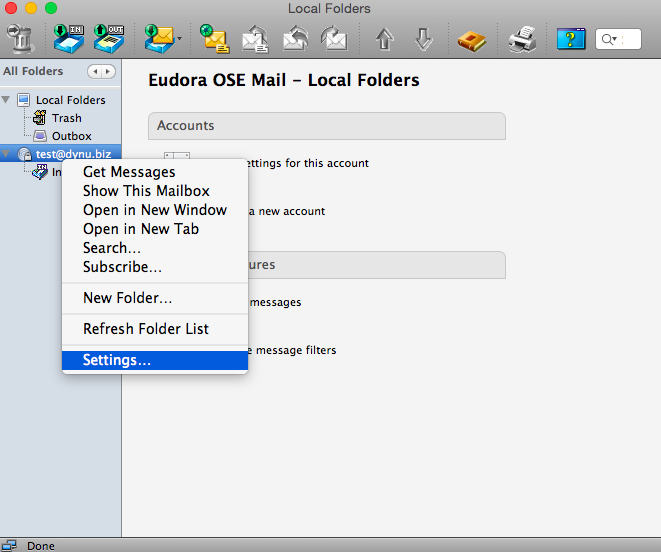Open the Address Book icon
661x552 pixels.
[x=472, y=41]
